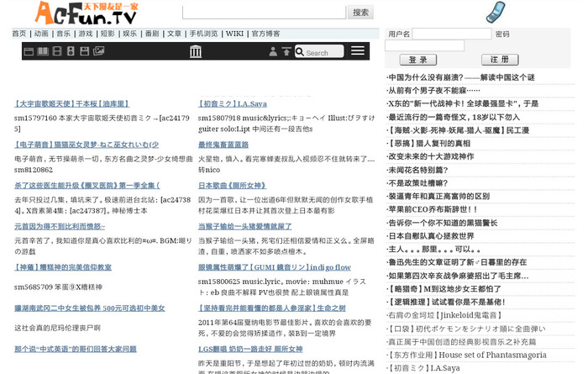Open the hamburger menu icon
This screenshot has width=588, height=374.
(x=358, y=50)
